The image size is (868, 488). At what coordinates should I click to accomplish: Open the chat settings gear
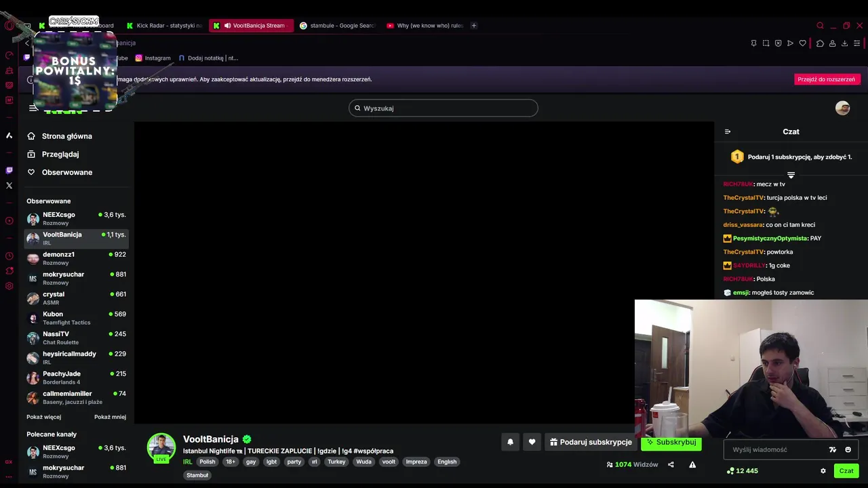[x=823, y=470]
